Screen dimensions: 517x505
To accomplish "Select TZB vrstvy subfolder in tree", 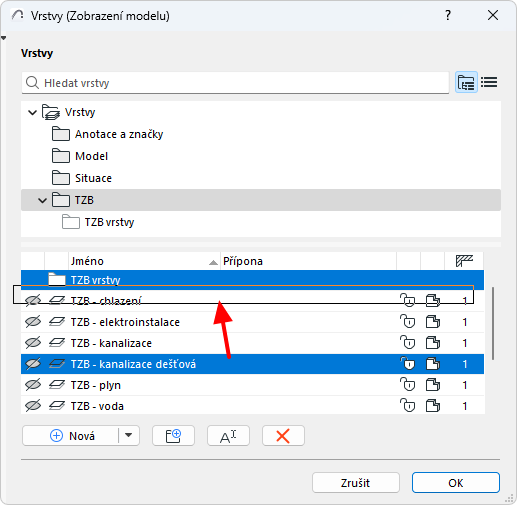I will pos(109,222).
